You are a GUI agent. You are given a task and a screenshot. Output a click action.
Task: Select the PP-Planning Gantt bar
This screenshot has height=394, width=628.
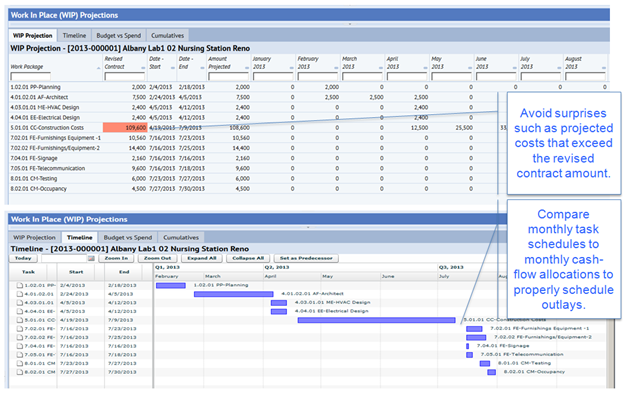[171, 285]
